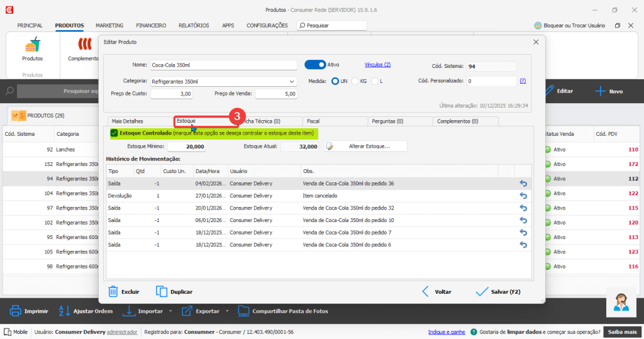This screenshot has width=644, height=339.
Task: Click the Produtos burger and drink icon
Action: click(x=32, y=45)
